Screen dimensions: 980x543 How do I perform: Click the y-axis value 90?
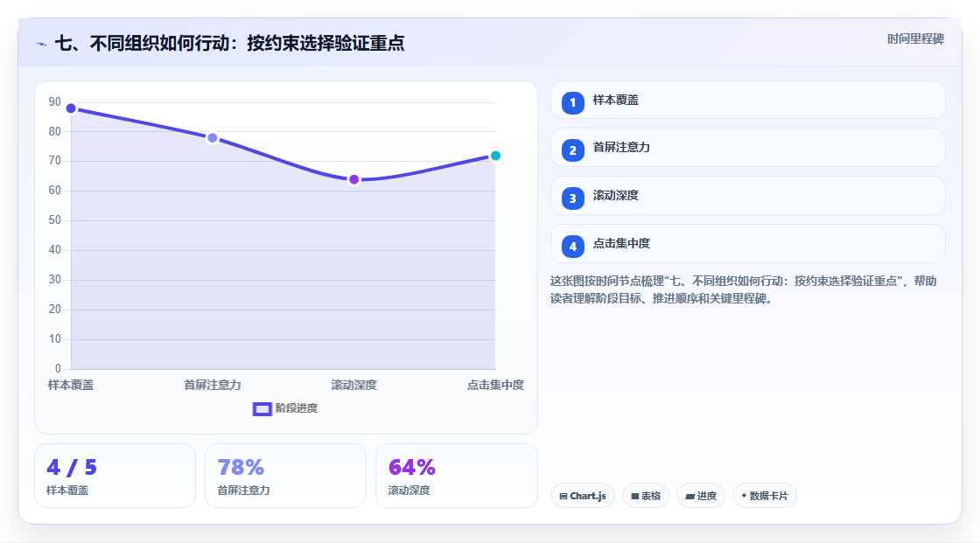(x=55, y=101)
